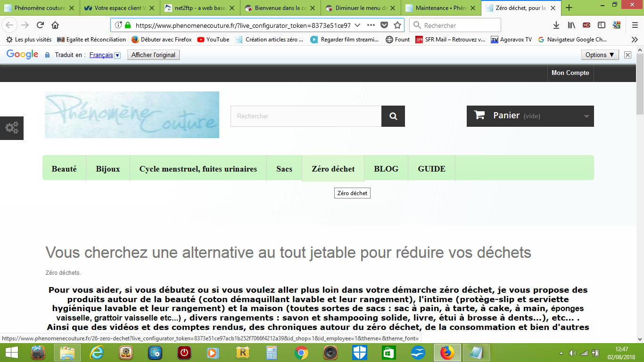This screenshot has width=644, height=362.
Task: Open Firefox hamburger menu
Action: tap(635, 25)
